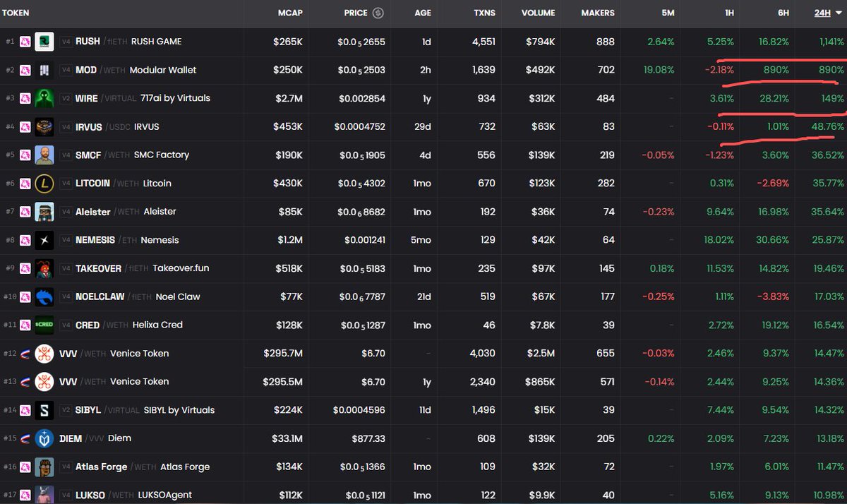Open the MOD / WETH pair link
The image size is (847, 504).
pos(101,70)
